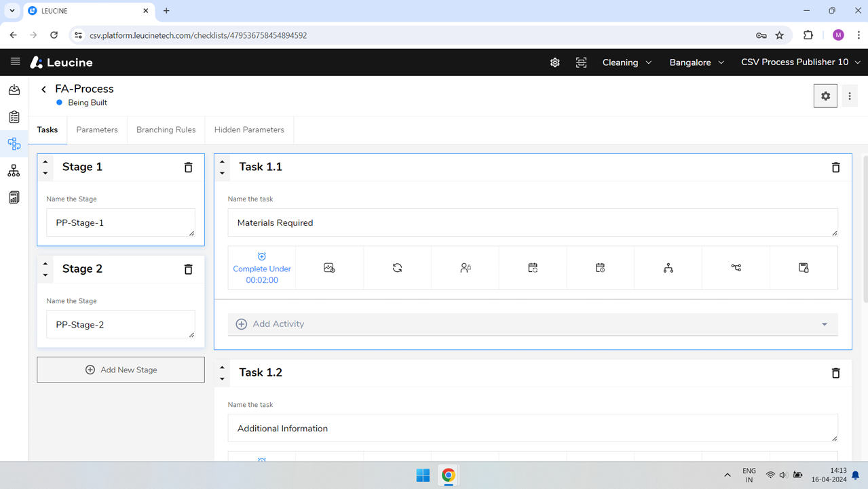
Task: Open the inbox sidebar icon
Action: [14, 90]
